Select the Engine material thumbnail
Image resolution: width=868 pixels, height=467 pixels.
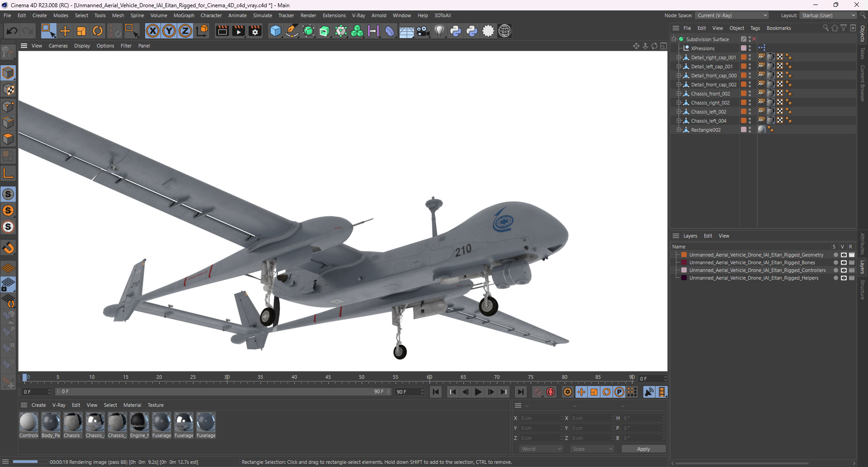(139, 422)
